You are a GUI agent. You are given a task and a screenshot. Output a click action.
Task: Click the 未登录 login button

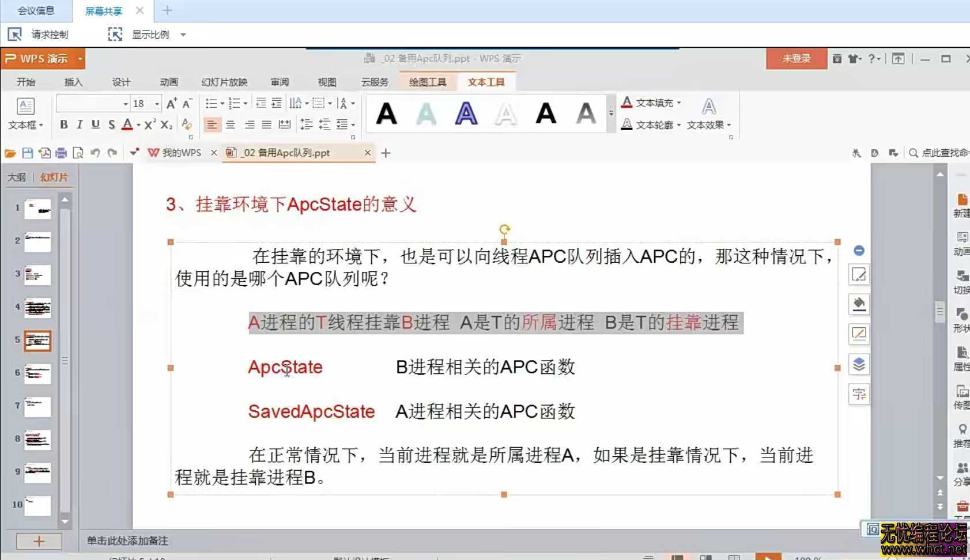[x=796, y=58]
